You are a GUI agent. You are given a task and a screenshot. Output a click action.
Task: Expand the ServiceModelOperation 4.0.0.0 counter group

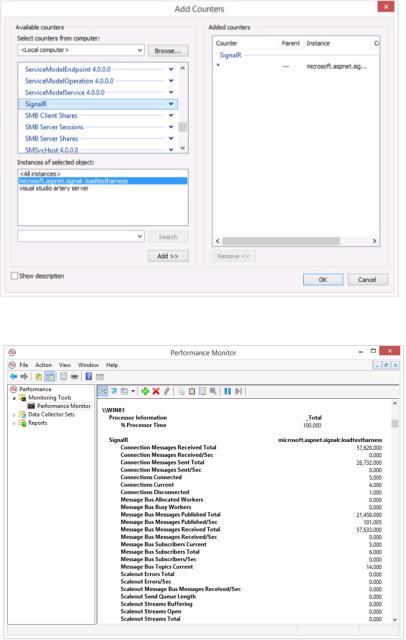171,81
